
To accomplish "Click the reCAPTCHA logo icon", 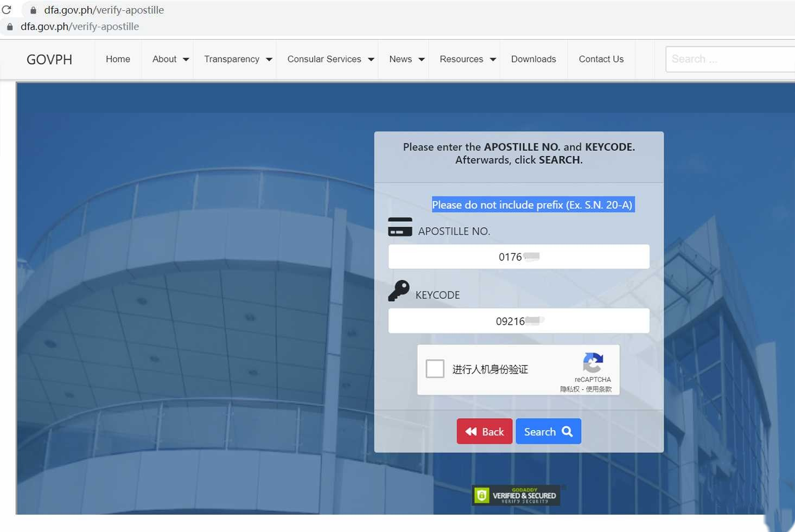I will coord(593,362).
